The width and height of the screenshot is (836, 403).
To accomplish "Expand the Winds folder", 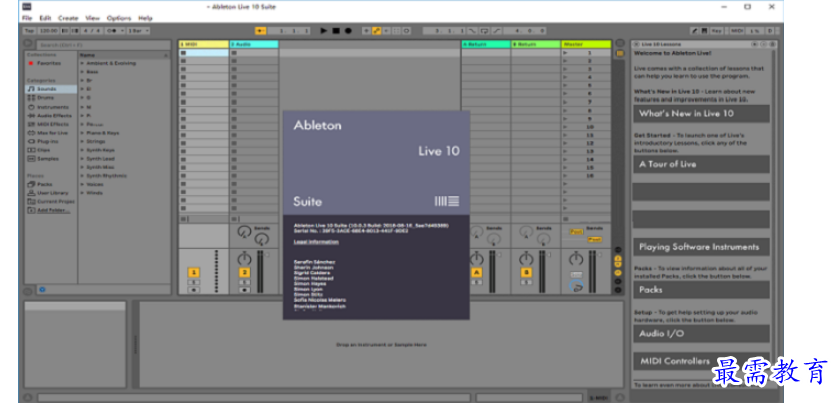I will (x=82, y=192).
